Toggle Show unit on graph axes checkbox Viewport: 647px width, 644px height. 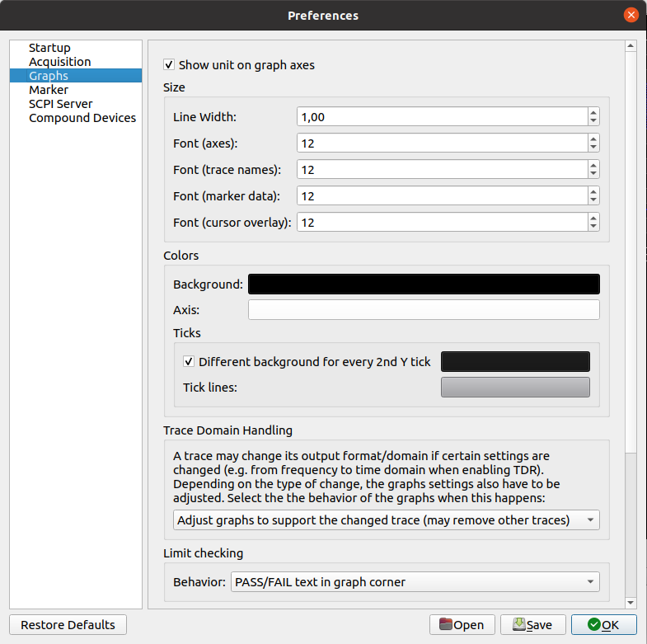170,64
